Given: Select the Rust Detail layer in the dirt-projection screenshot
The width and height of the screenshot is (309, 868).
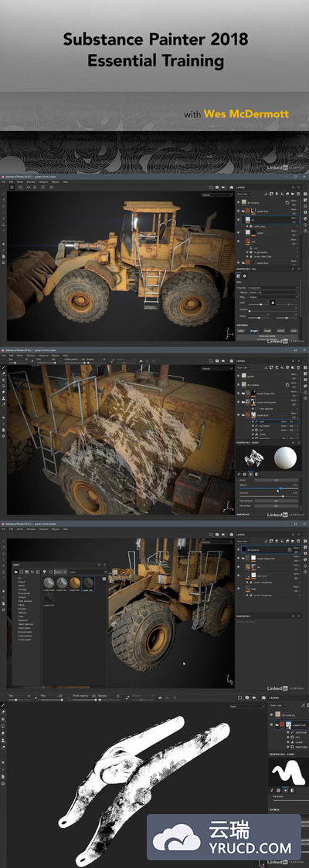Looking at the screenshot, I should 275,426.
